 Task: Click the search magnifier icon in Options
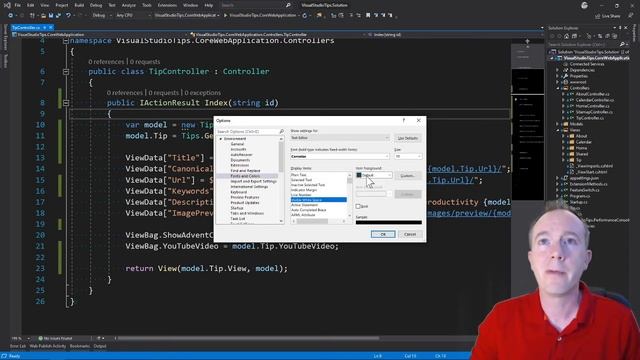point(281,131)
